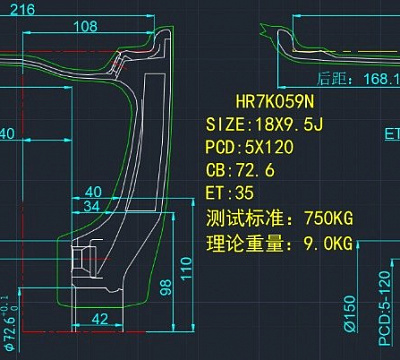Click the 测试标准:750KG text line
Image resolution: width=400 pixels, height=360 pixels.
click(x=279, y=218)
